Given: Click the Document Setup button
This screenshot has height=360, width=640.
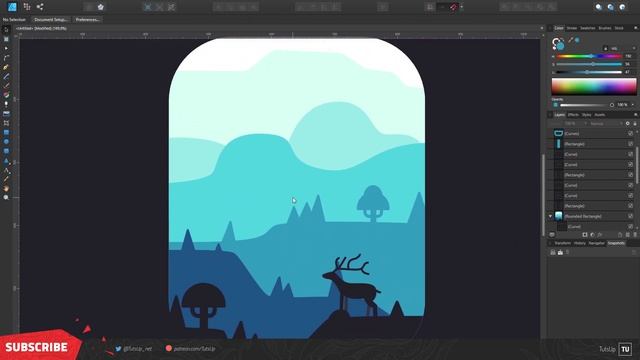Looking at the screenshot, I should click(x=51, y=20).
